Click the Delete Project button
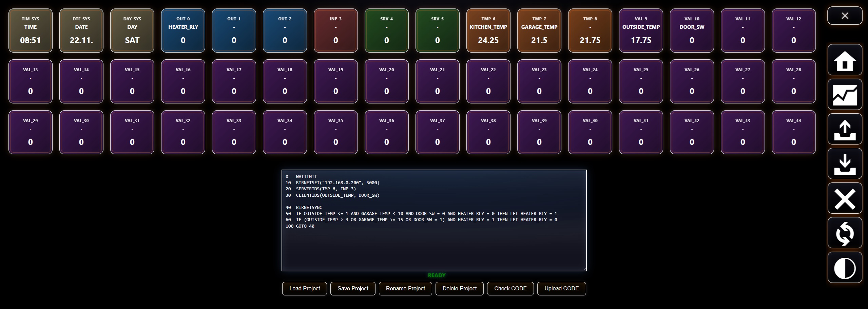This screenshot has width=868, height=309. 459,288
